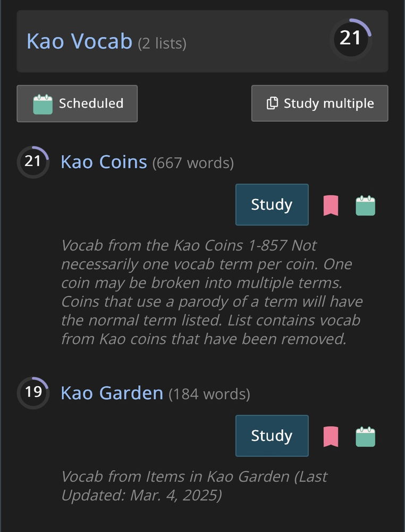
Task: Click the calendar icon inside the Scheduled button
Action: [43, 104]
